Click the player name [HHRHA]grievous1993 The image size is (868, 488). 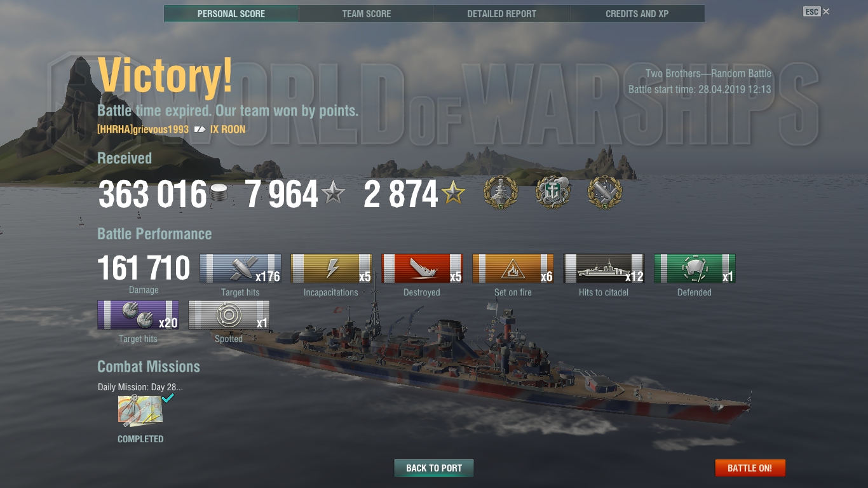143,129
